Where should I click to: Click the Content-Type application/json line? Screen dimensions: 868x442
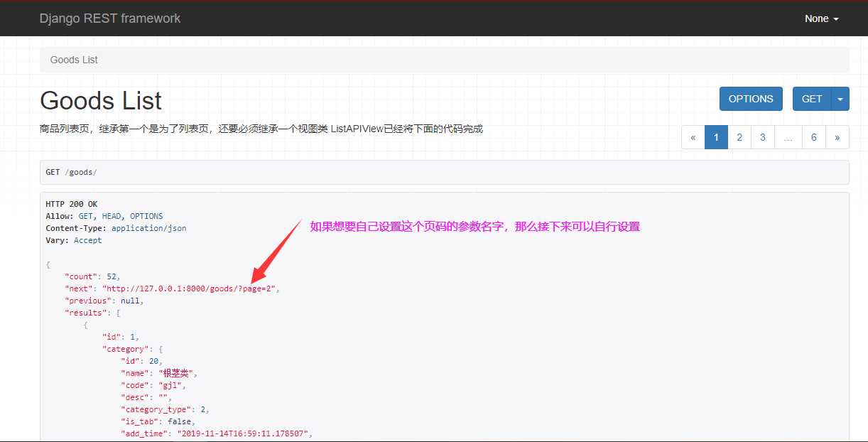[x=116, y=228]
